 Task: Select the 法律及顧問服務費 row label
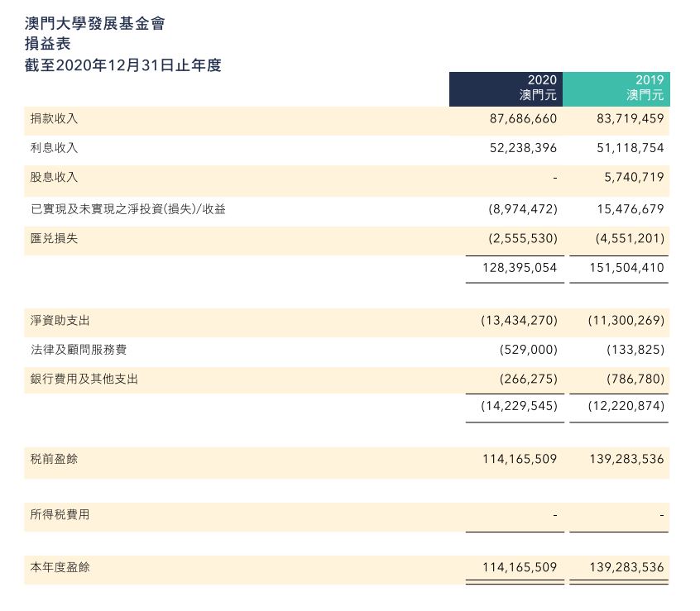click(x=79, y=349)
